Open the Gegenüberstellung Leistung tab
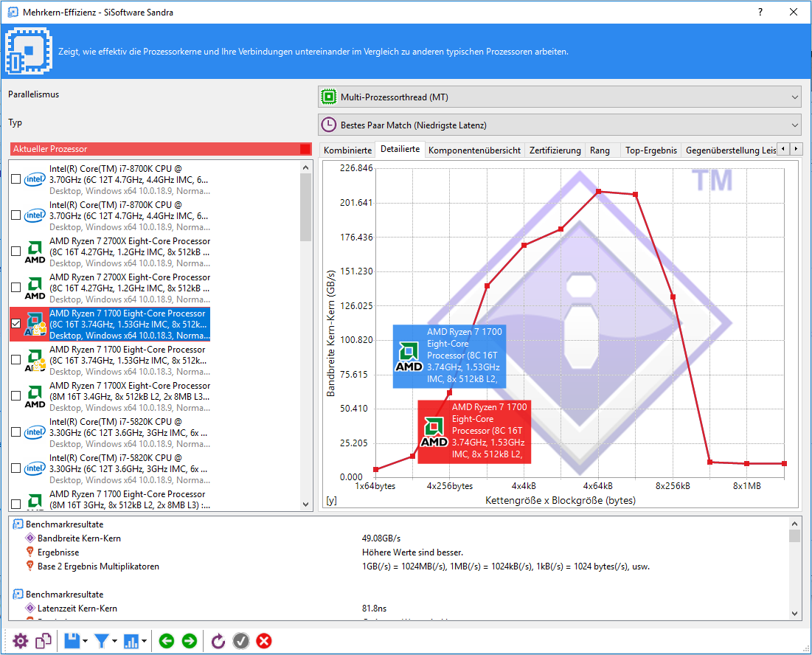Screen dimensions: 812x655 pos(730,150)
